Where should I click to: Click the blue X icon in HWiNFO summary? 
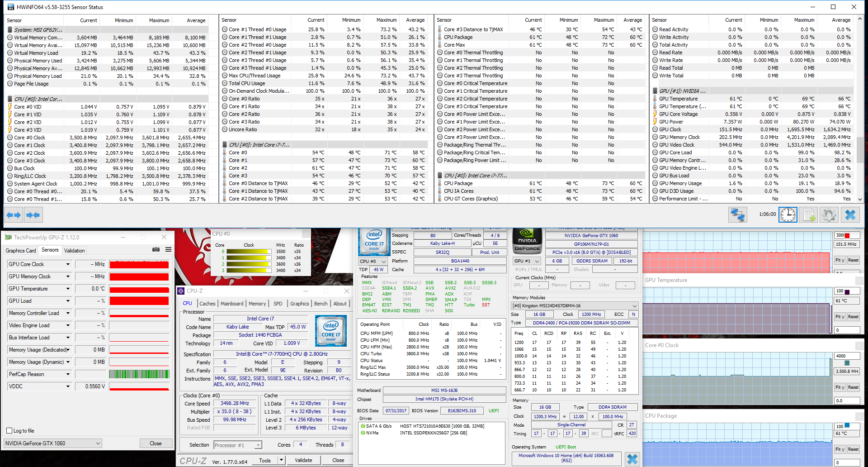click(632, 459)
